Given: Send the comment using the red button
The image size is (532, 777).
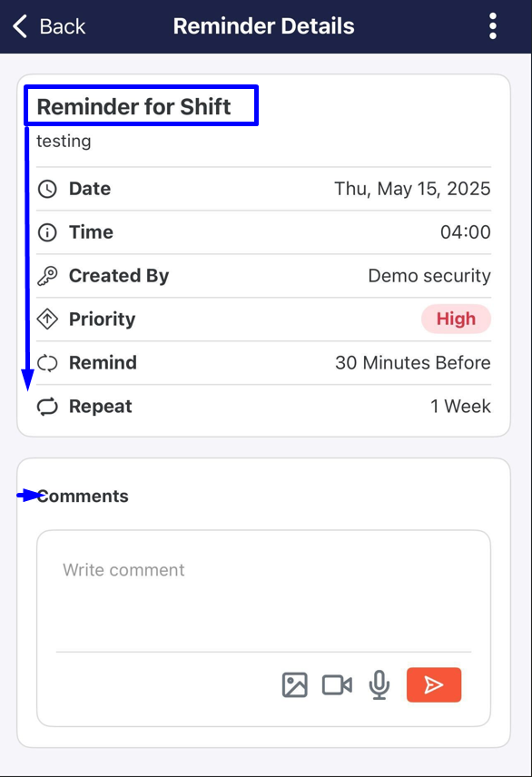Looking at the screenshot, I should (434, 685).
